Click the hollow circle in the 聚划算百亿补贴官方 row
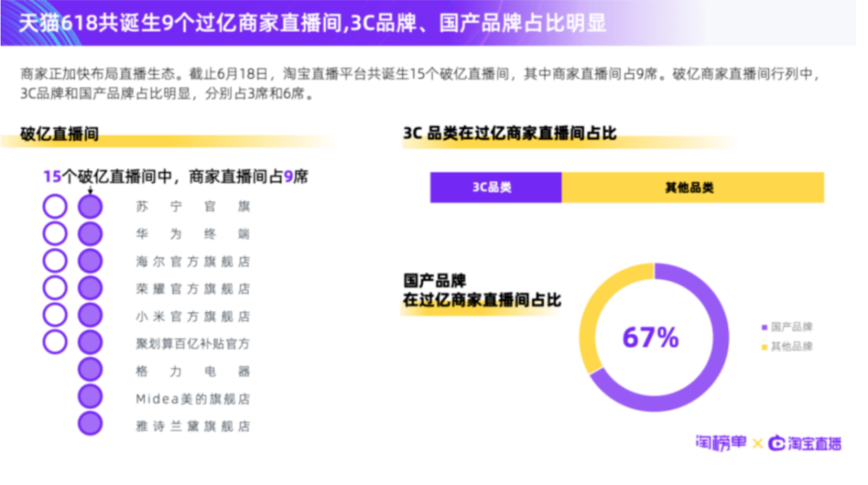Screen dimensions: 868x485 coord(55,343)
